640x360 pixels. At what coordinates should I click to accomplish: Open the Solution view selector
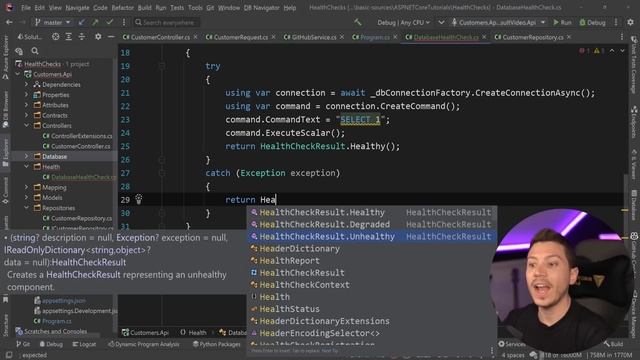pyautogui.click(x=29, y=37)
